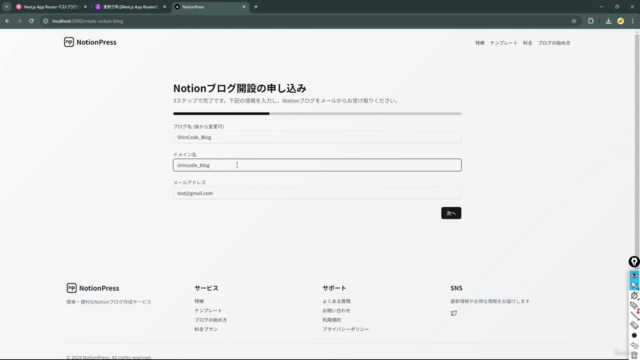Open the browser downloads panel
This screenshot has height=360, width=640.
(x=608, y=21)
